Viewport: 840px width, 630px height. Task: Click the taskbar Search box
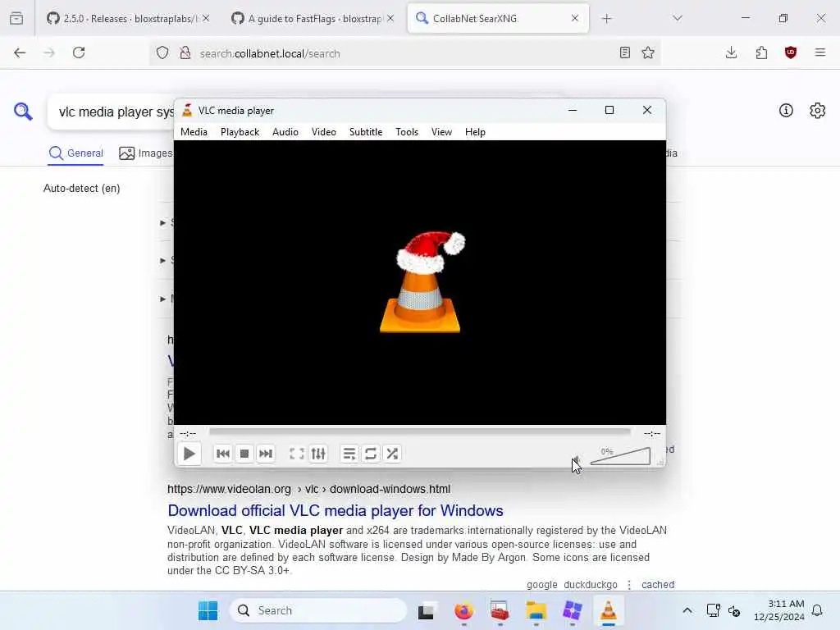pos(318,610)
